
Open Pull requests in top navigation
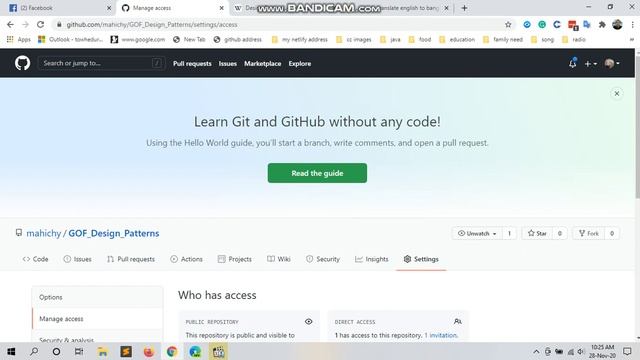tap(192, 64)
